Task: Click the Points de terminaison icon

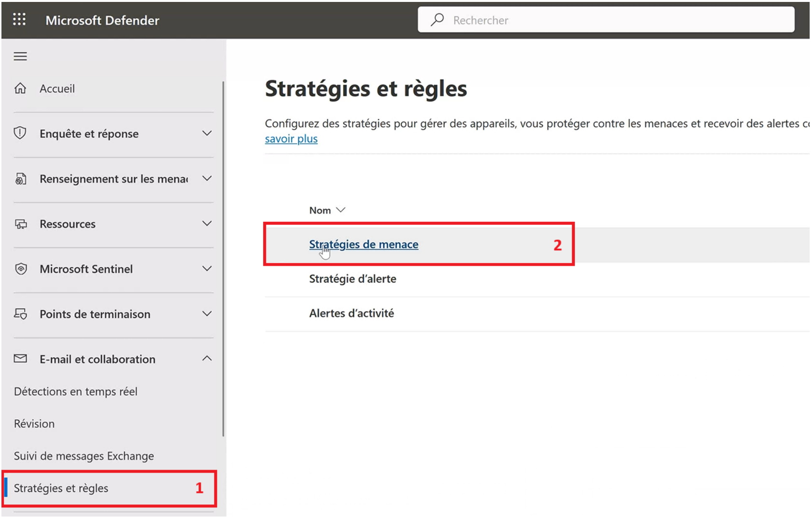Action: click(x=20, y=314)
